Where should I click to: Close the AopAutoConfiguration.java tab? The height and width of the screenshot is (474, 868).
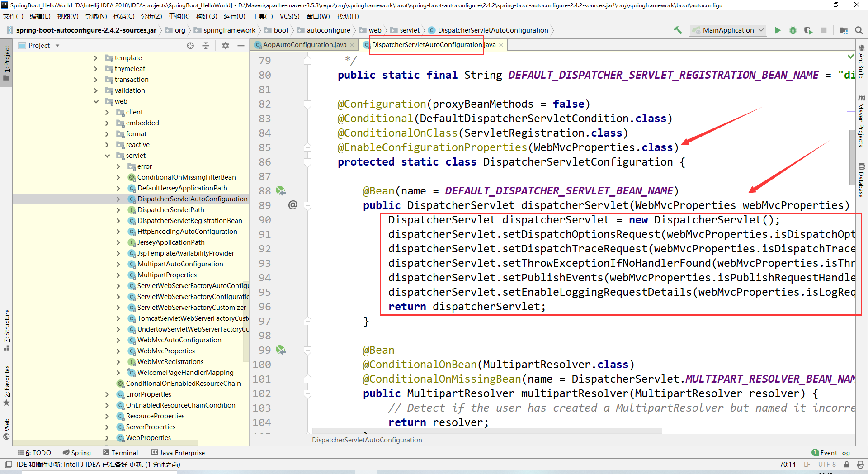click(352, 45)
